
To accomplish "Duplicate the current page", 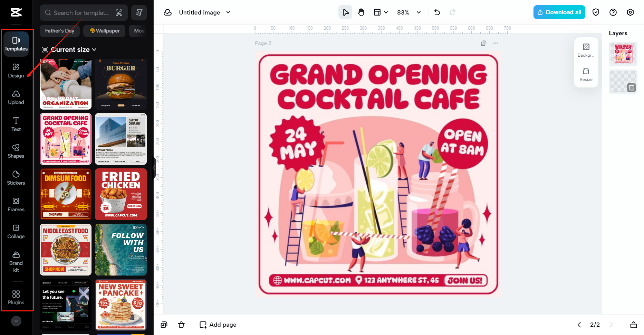I will point(164,325).
